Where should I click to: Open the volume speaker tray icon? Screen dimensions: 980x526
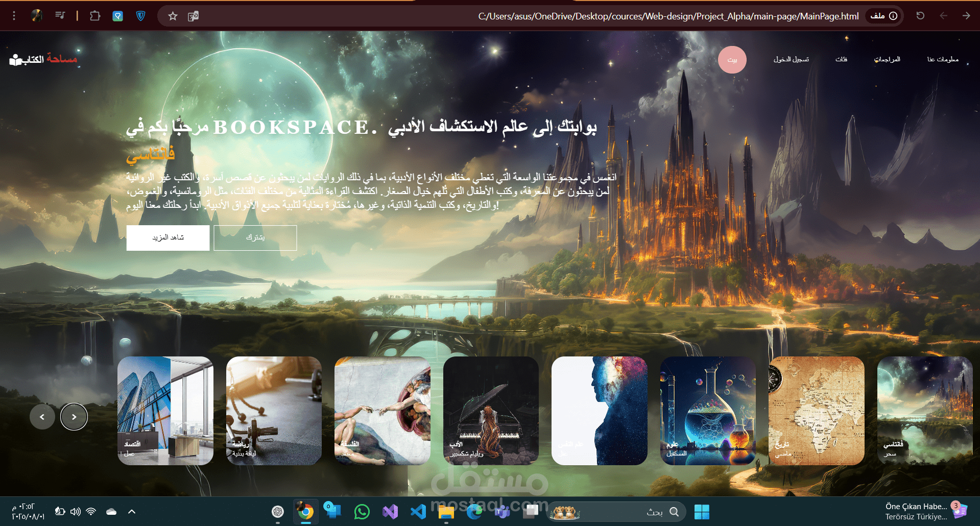[x=76, y=511]
